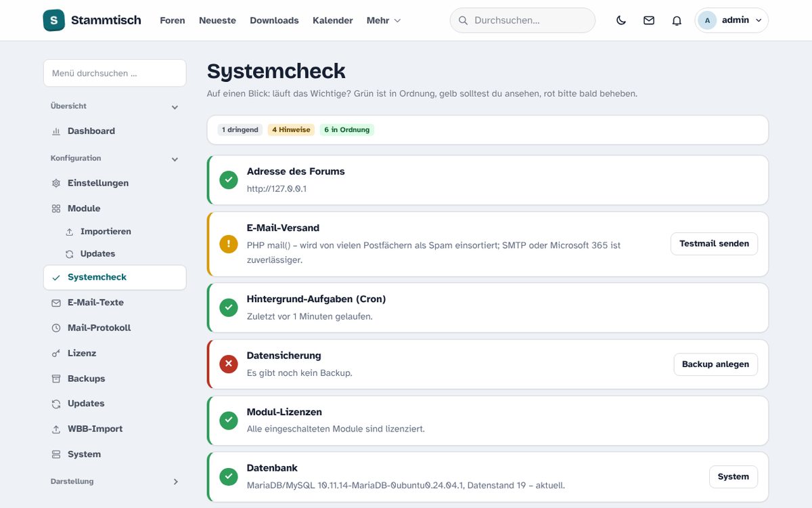Open E-Mail-Texte in the sidebar
The width and height of the screenshot is (812, 508).
click(114, 303)
